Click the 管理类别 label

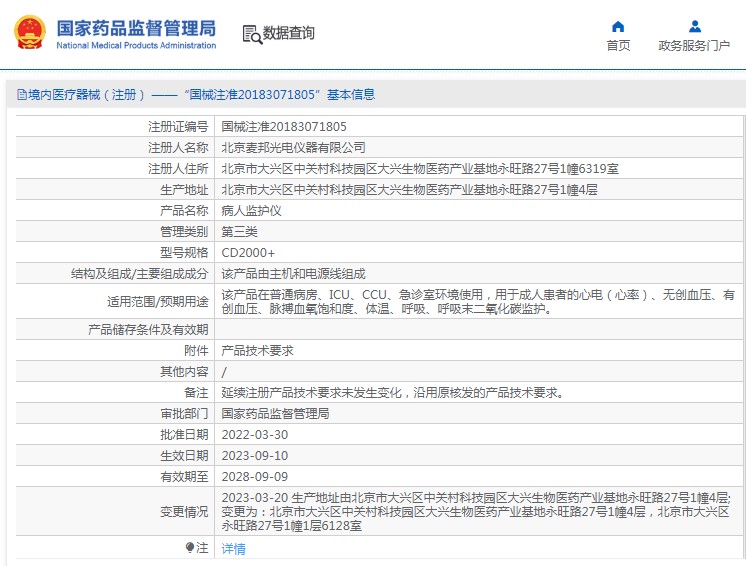pos(184,232)
